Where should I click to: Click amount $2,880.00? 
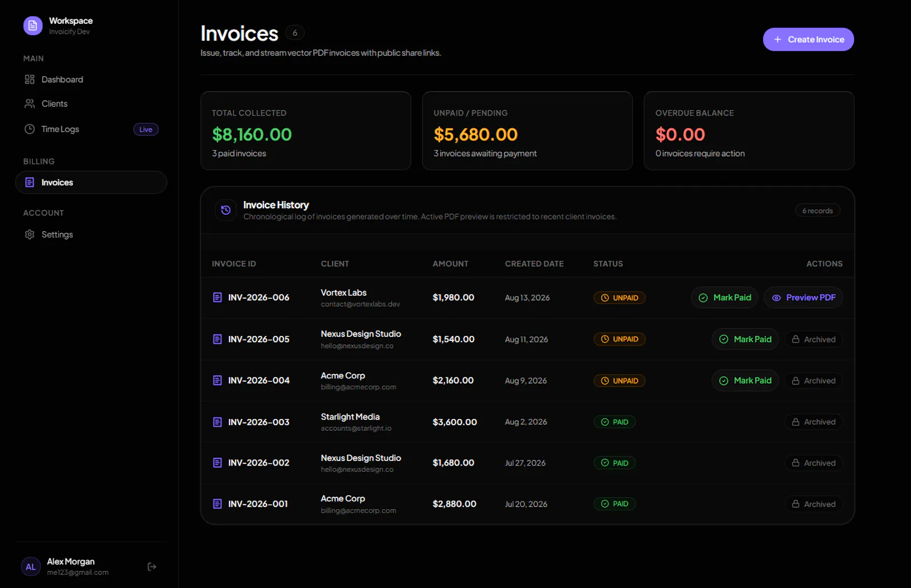[454, 504]
